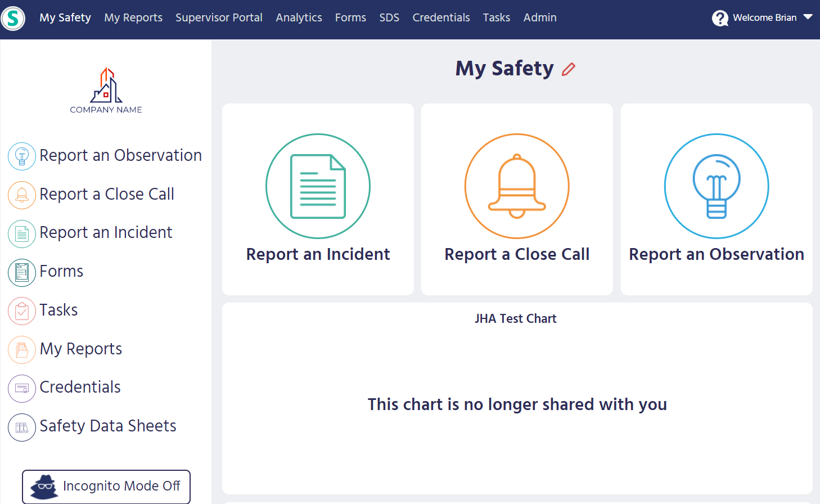Click the Tasks checklist icon in sidebar
The height and width of the screenshot is (504, 820).
(x=22, y=311)
